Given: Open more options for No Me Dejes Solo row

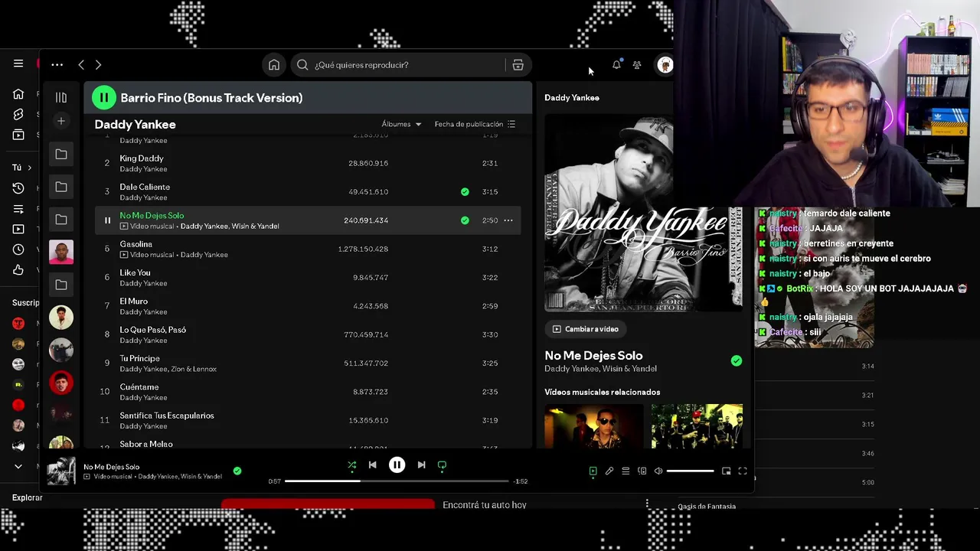Looking at the screenshot, I should 508,220.
